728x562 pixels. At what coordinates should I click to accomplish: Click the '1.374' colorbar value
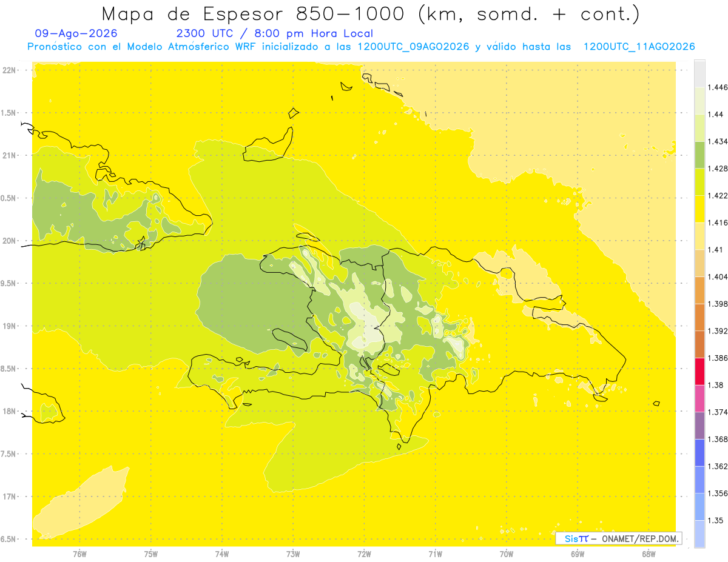[717, 412]
